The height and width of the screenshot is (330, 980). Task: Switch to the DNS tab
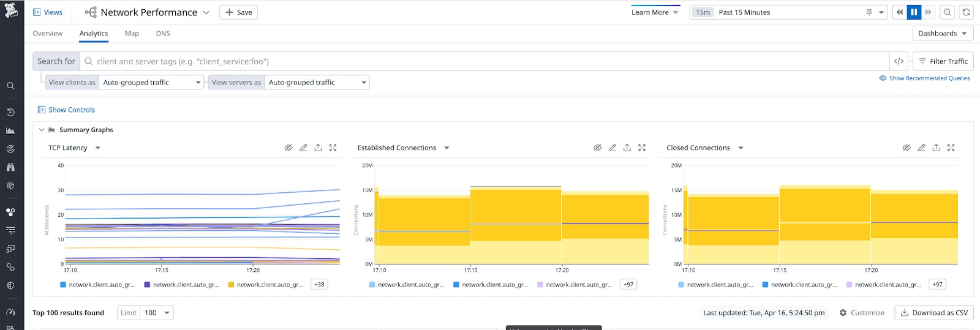point(163,34)
